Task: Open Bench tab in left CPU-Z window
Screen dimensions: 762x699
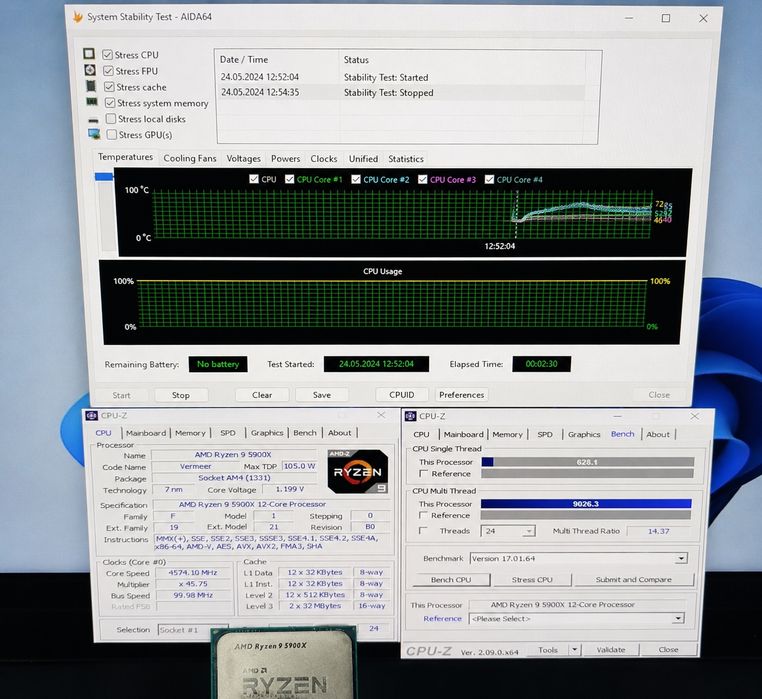Action: pyautogui.click(x=305, y=433)
